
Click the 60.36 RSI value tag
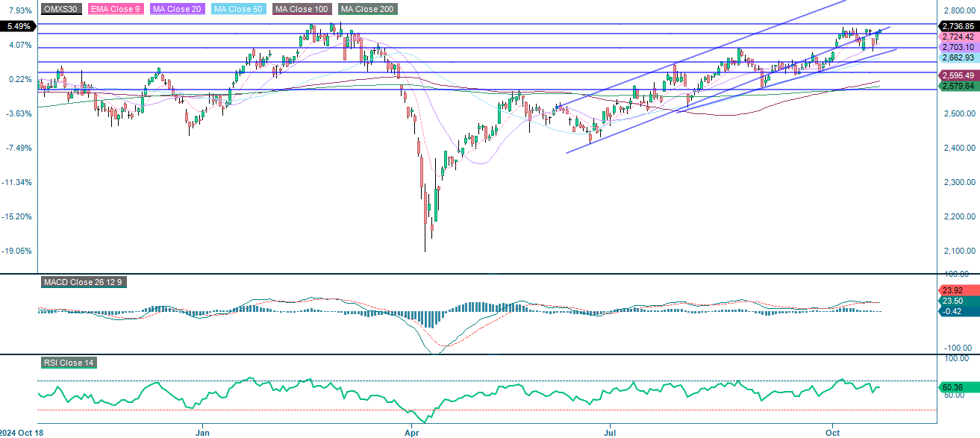click(958, 387)
